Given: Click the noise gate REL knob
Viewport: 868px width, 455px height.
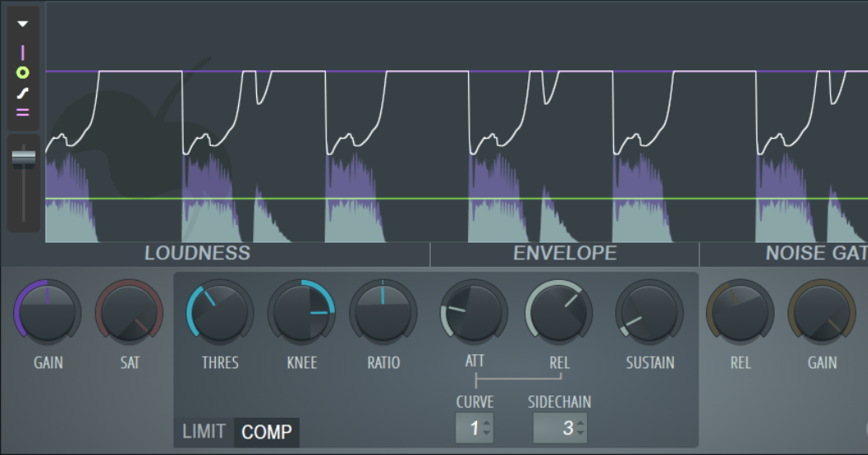Looking at the screenshot, I should click(740, 312).
